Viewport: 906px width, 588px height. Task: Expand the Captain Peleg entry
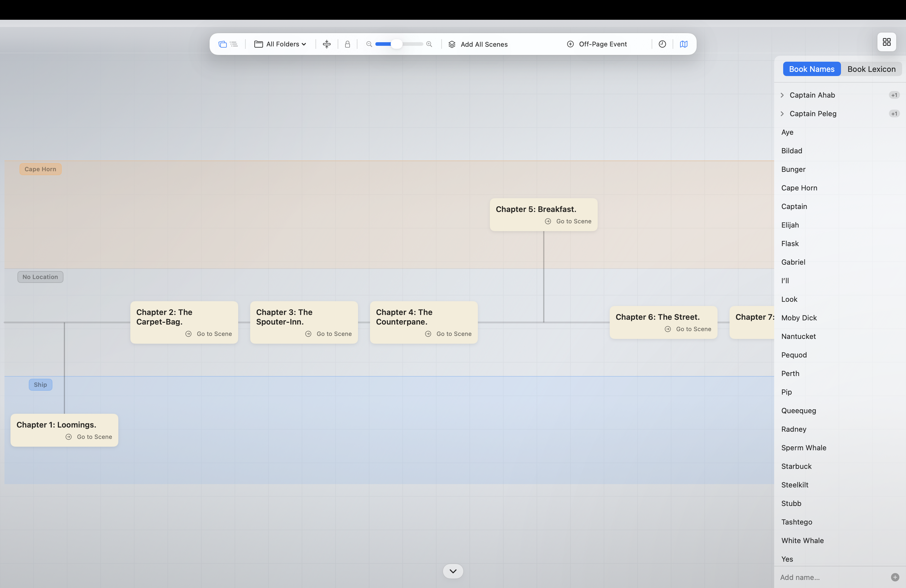point(782,114)
